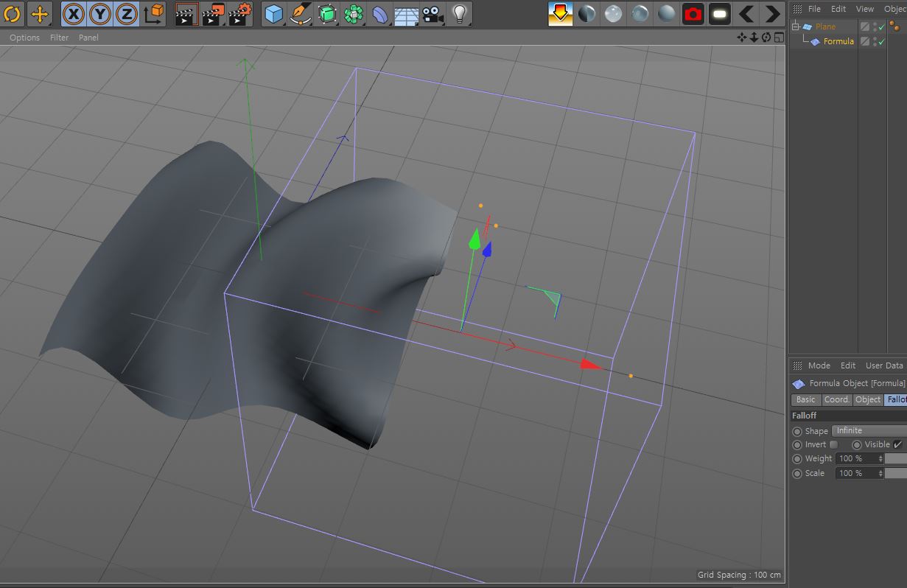
Task: Click the Plane's orange Phong tag
Action: tap(895, 27)
